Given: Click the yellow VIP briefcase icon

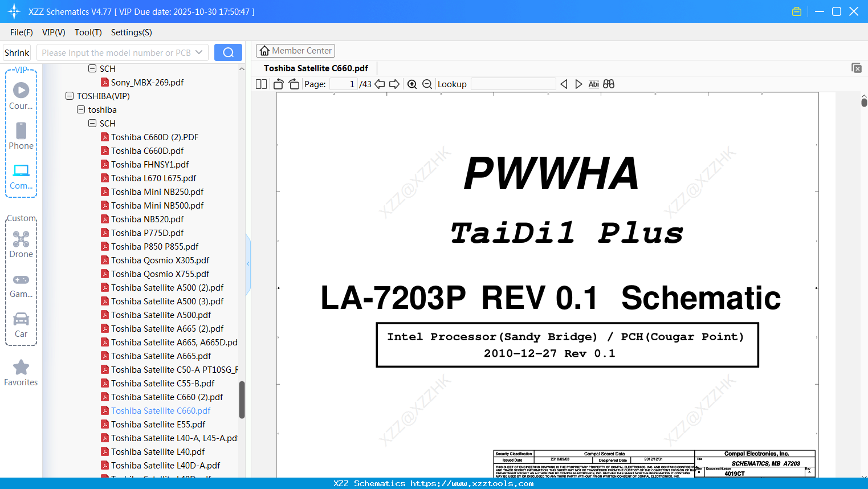Looking at the screenshot, I should tap(797, 11).
